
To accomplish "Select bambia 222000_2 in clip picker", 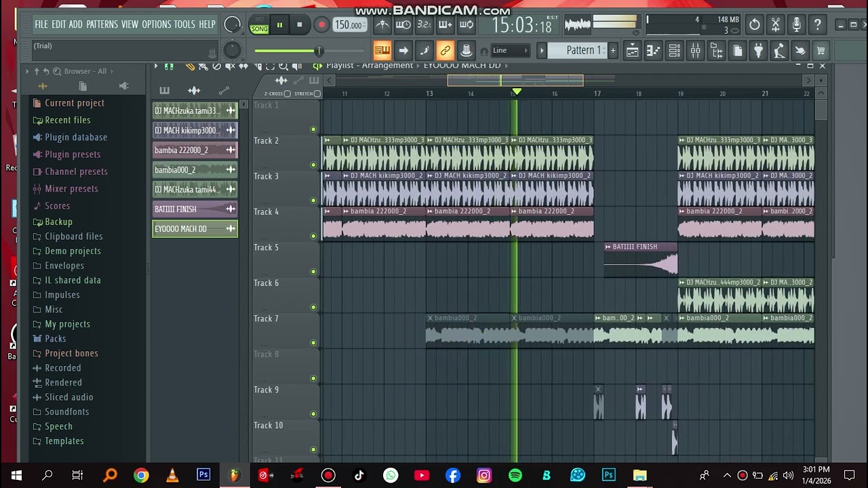I will pyautogui.click(x=195, y=150).
